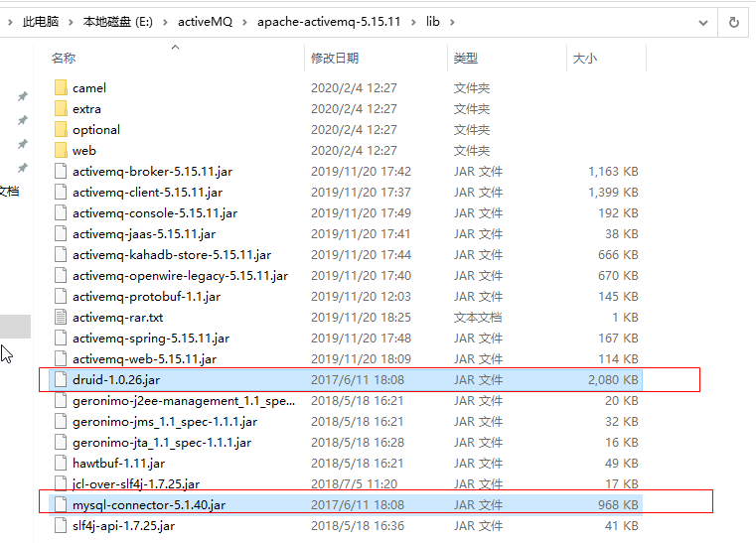The height and width of the screenshot is (543, 756).
Task: Select activemq-spring-5.15.11.jar file icon
Action: point(61,338)
